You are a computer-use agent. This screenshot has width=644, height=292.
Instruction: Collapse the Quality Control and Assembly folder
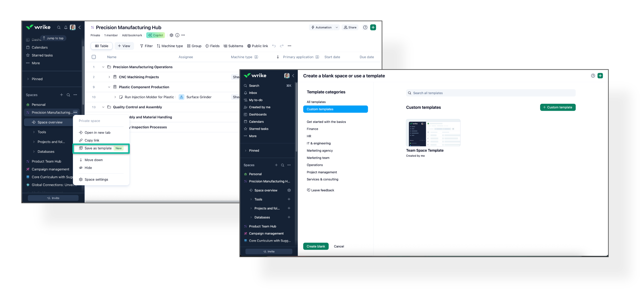[x=103, y=107]
